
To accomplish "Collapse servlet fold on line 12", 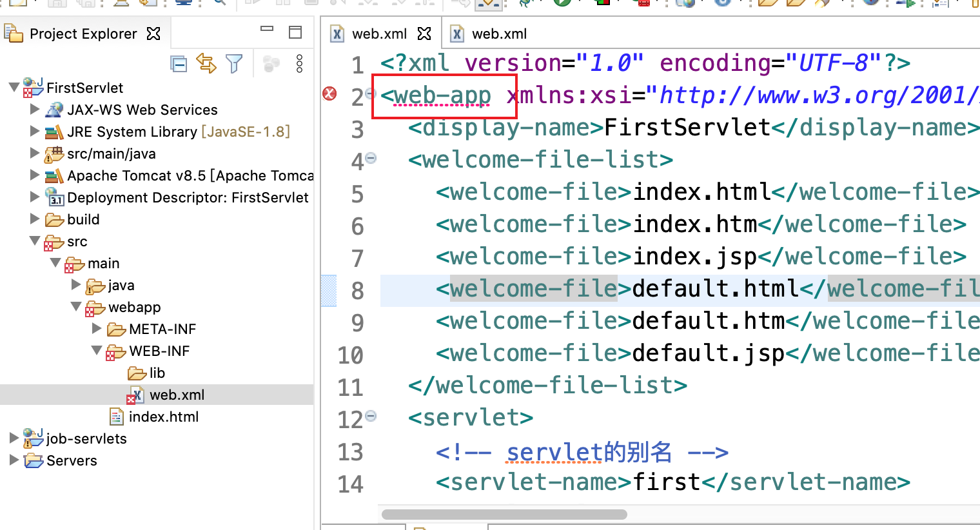I will point(371,416).
